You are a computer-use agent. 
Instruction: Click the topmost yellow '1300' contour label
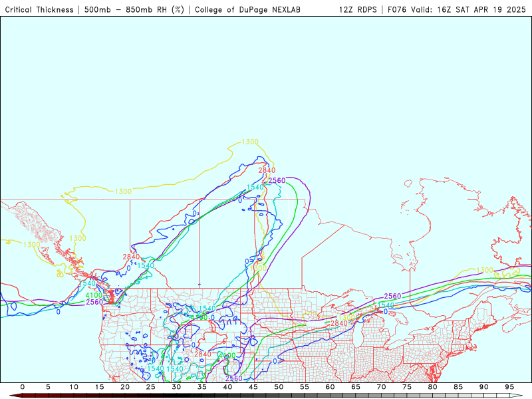click(250, 142)
